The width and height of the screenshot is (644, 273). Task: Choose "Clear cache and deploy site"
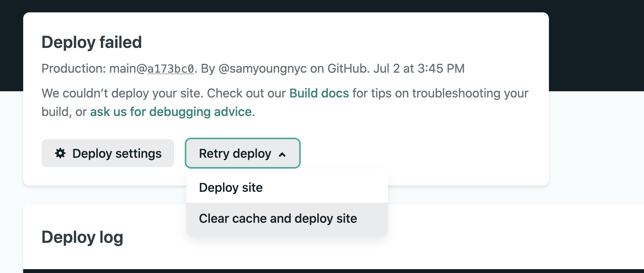pyautogui.click(x=278, y=218)
